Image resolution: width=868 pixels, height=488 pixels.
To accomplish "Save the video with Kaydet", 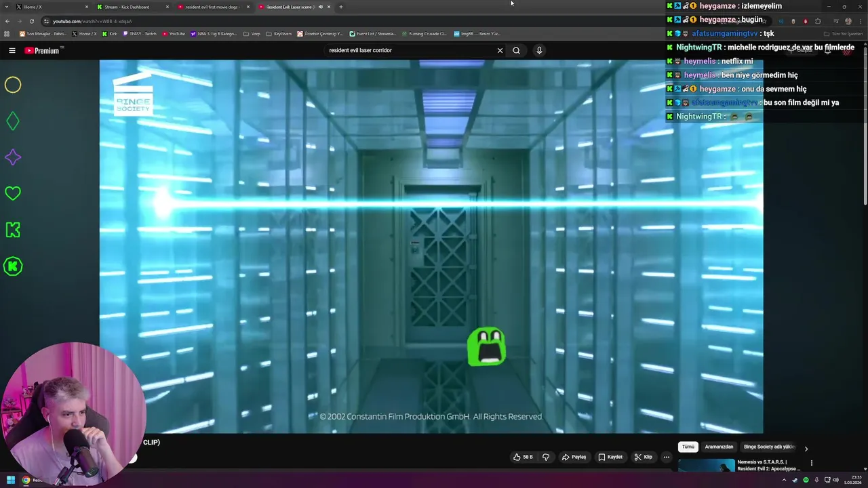I will (610, 457).
